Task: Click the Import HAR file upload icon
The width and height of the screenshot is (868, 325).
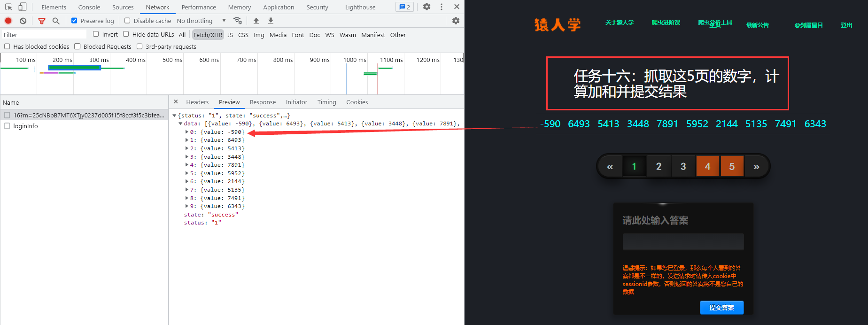Action: [x=256, y=21]
